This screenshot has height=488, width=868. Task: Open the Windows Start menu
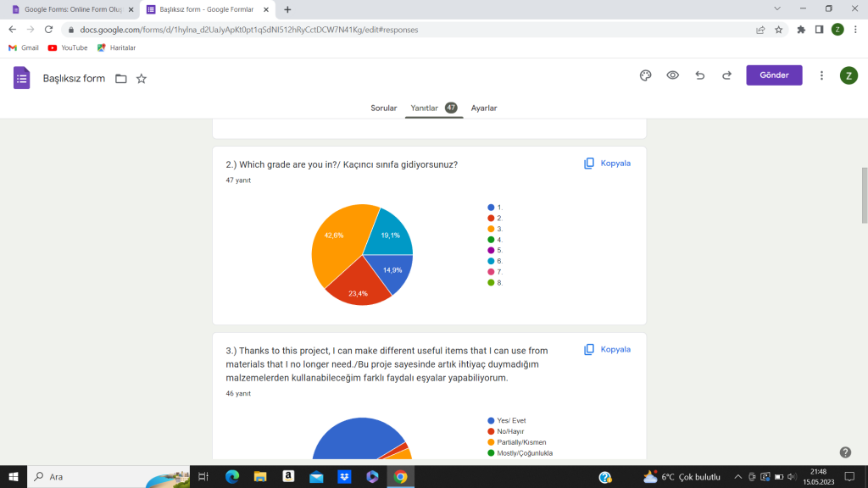pyautogui.click(x=14, y=476)
